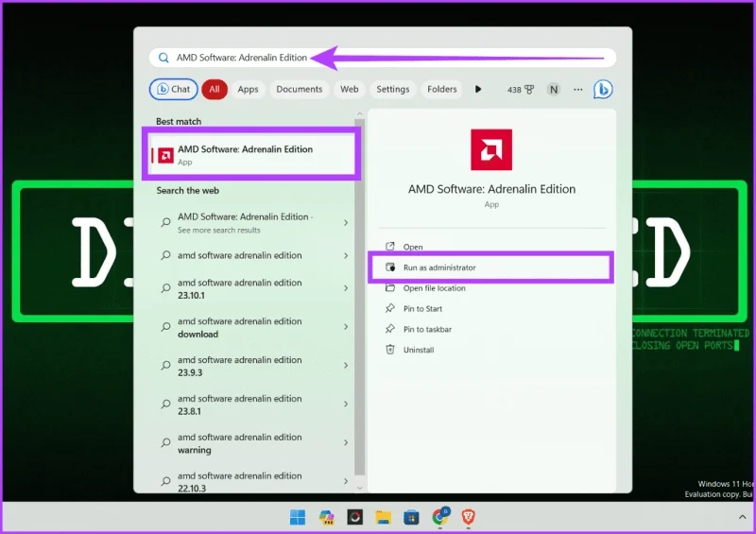
Task: Click the Open file location folder icon
Action: click(x=390, y=288)
